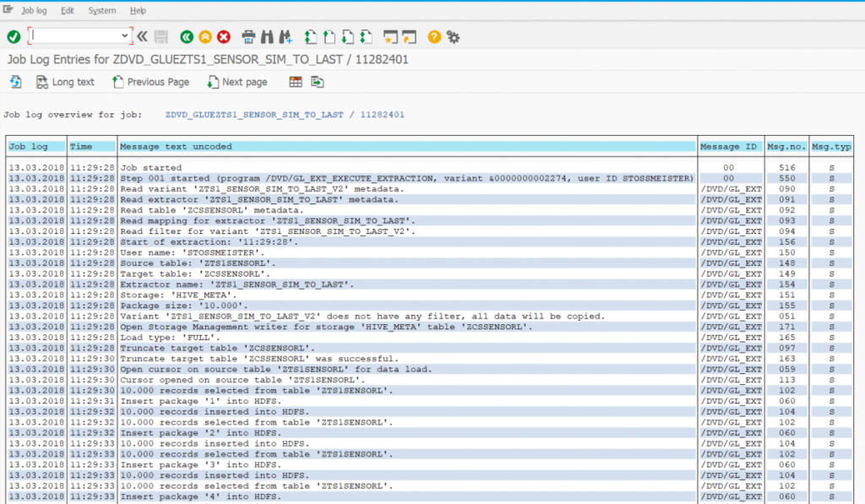This screenshot has height=504, width=865.
Task: Select the 'Time' column header
Action: click(92, 147)
